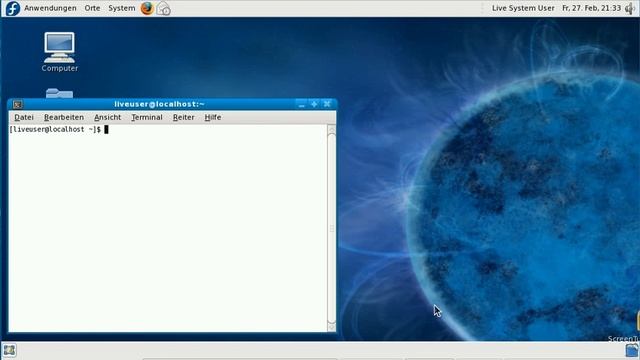The image size is (640, 360).
Task: Click the terminal prompt line [liveuser@localhost ~]$
Action: [x=55, y=129]
